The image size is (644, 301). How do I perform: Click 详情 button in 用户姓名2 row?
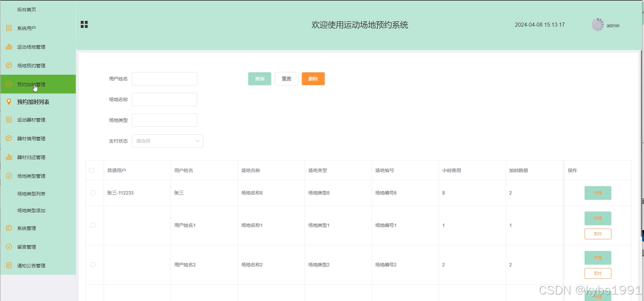[x=598, y=258]
